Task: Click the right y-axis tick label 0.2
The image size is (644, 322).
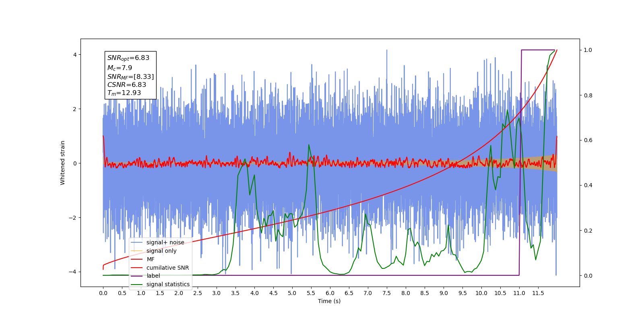Action: coord(588,231)
